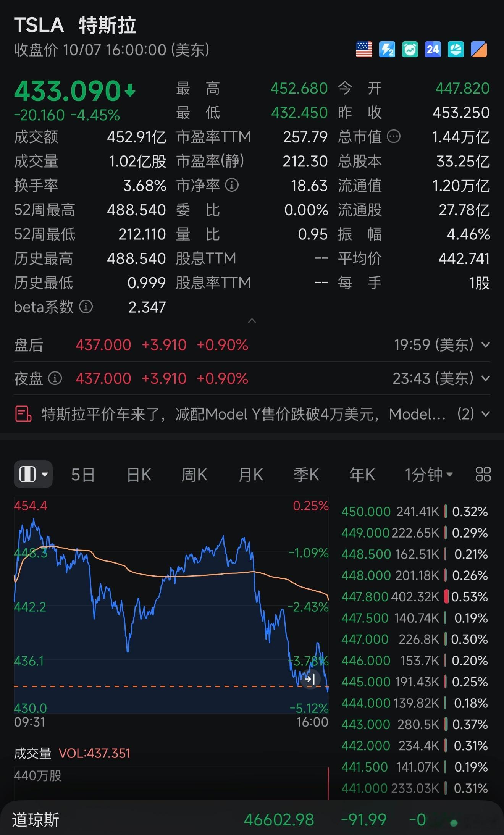Tap the TSLA 特斯拉 title
The height and width of the screenshot is (835, 504).
tap(75, 26)
